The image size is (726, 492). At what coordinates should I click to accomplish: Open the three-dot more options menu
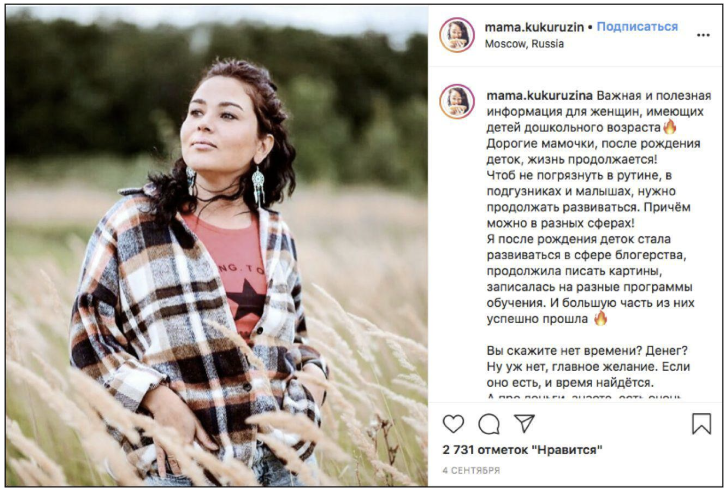pyautogui.click(x=703, y=35)
